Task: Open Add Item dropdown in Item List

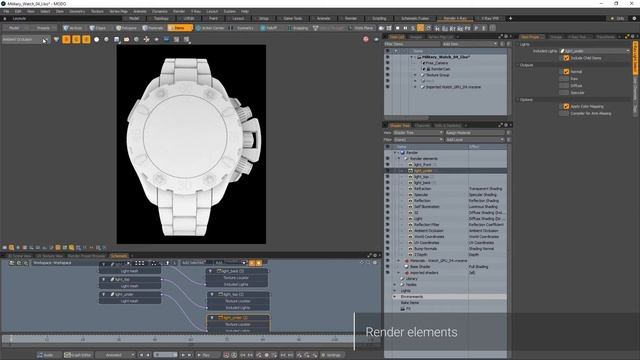Action: click(470, 44)
